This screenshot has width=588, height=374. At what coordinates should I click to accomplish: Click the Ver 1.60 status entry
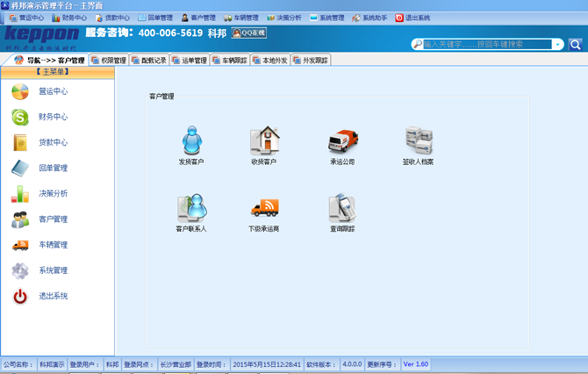tap(415, 364)
